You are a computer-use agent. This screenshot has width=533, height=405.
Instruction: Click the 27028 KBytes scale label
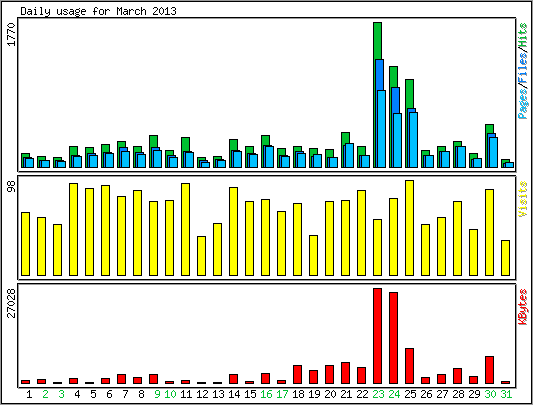click(11, 303)
